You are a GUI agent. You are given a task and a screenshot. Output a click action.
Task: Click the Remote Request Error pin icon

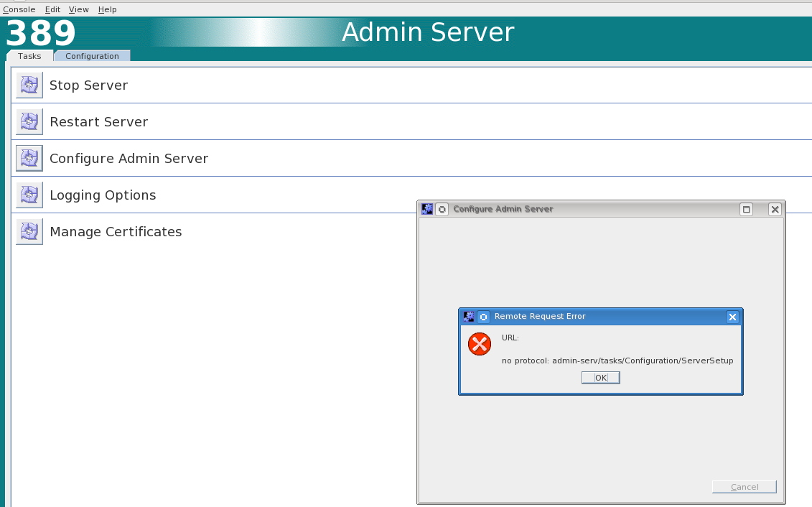click(x=483, y=317)
